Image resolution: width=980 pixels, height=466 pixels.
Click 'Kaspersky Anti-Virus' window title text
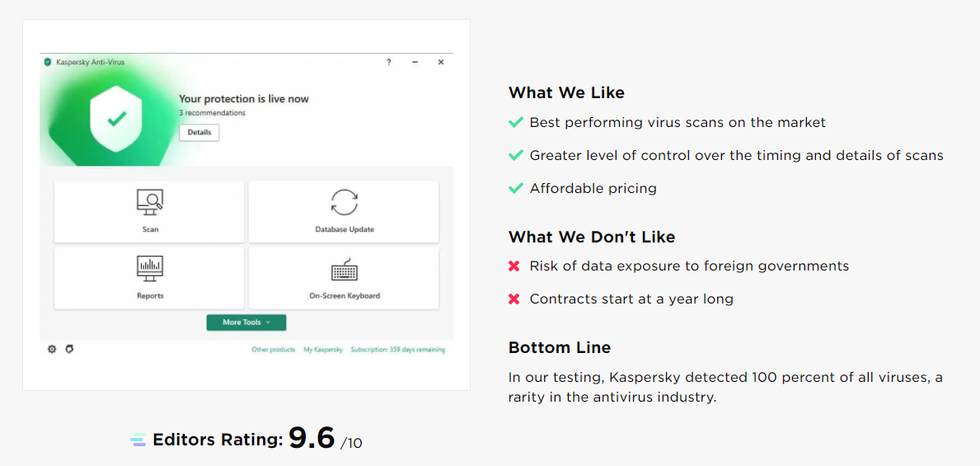click(91, 62)
